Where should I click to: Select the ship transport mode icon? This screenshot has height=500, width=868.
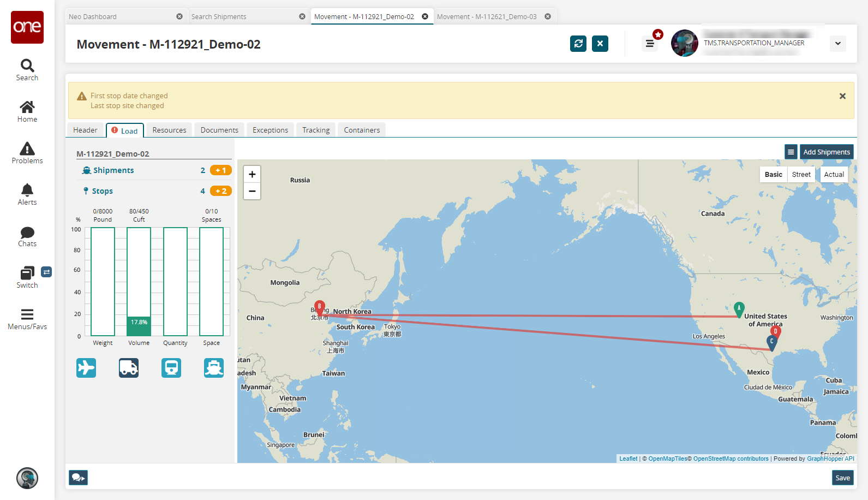point(214,368)
